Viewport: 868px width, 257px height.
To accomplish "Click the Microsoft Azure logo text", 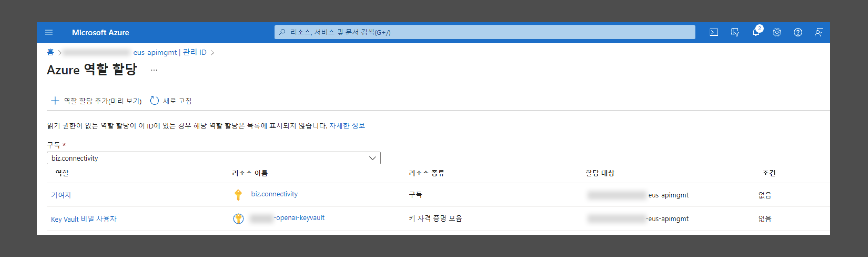I will [x=100, y=32].
